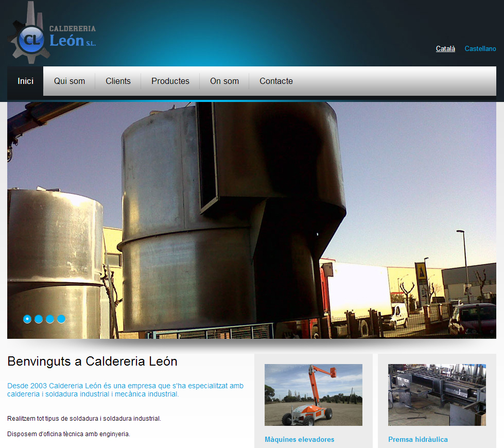
Task: Select the fourth slideshow dot
Action: pos(61,319)
